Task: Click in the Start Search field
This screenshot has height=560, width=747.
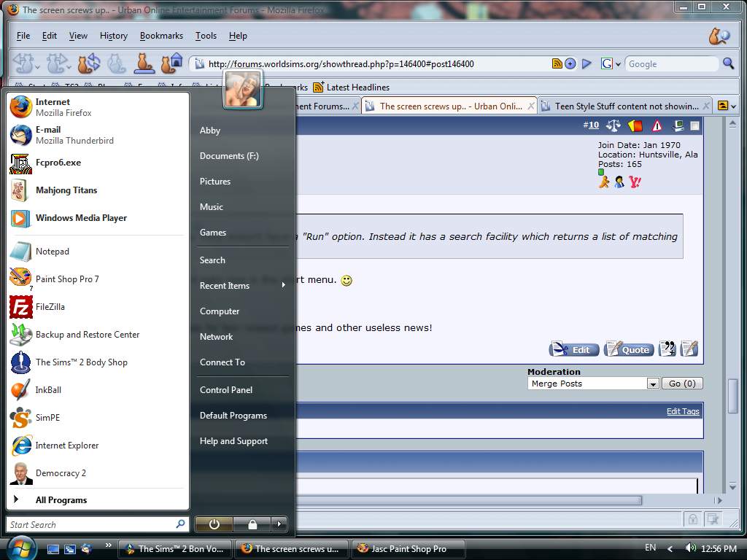Action: tap(97, 525)
